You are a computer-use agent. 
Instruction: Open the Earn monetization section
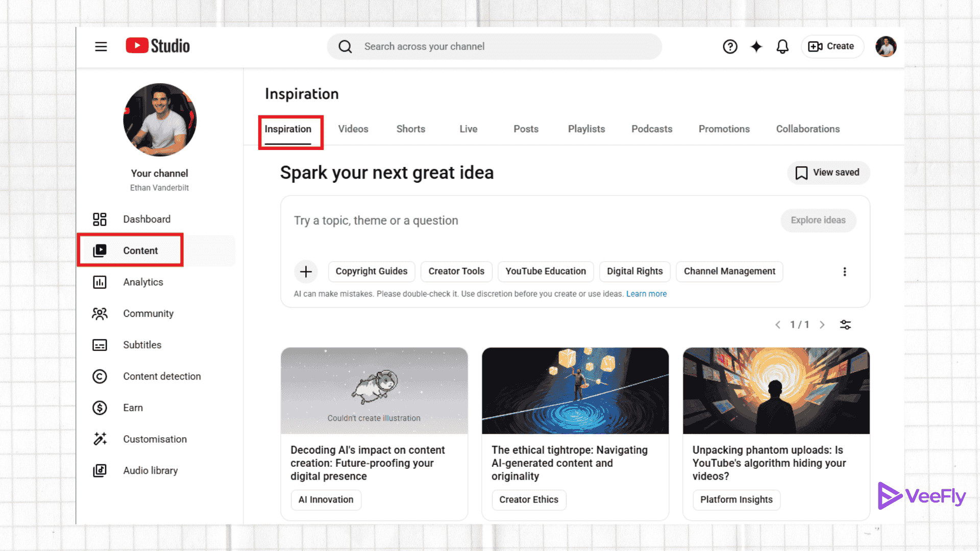pos(133,408)
